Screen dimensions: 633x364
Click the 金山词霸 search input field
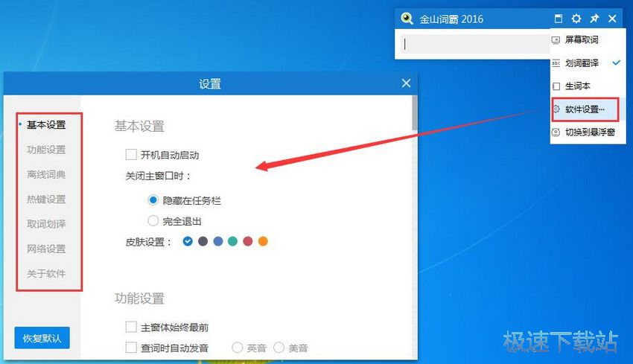[x=474, y=44]
